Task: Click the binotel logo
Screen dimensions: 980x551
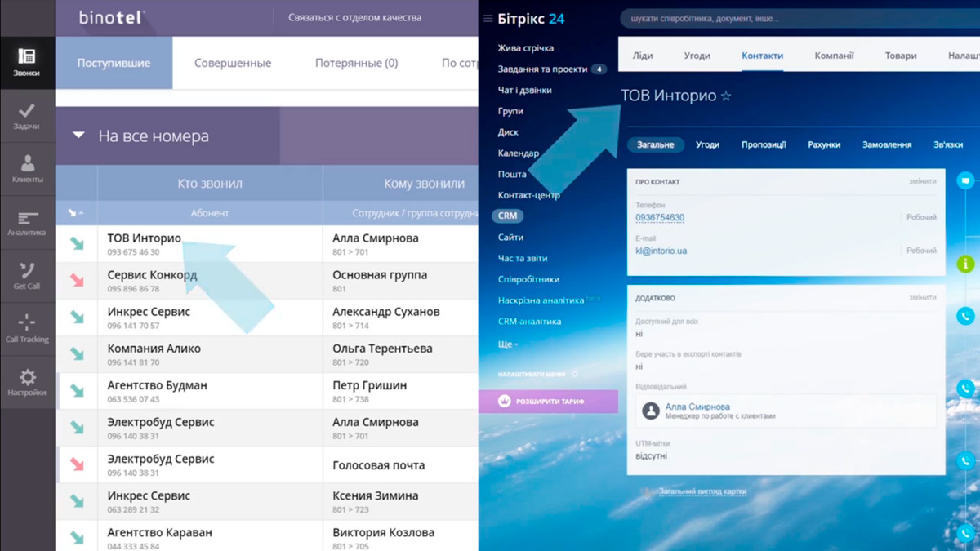Action: pos(111,17)
